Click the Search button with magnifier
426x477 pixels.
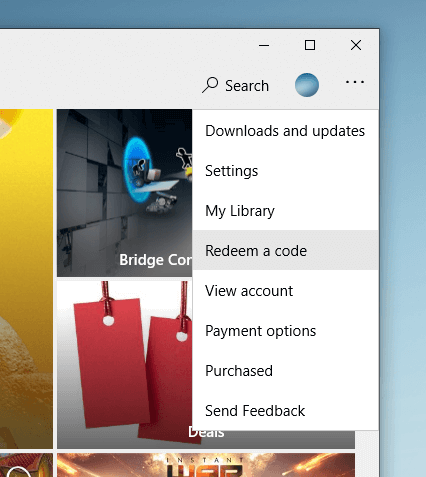[x=236, y=85]
